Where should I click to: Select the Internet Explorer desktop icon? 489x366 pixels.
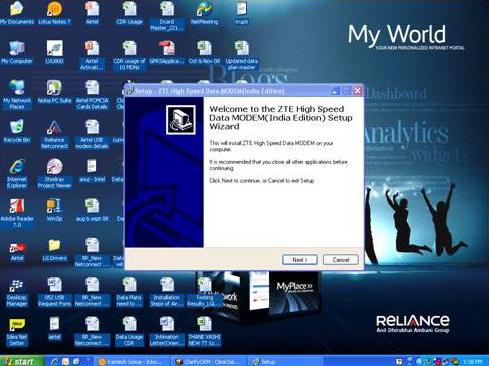(17, 174)
